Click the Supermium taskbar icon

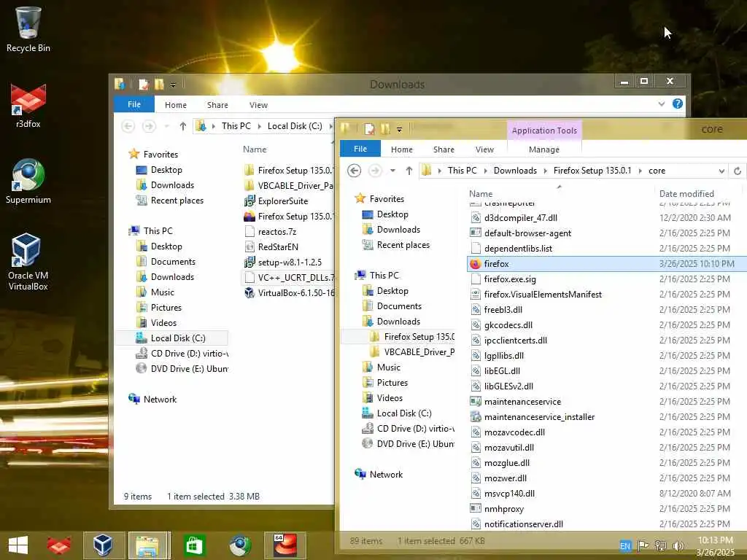pyautogui.click(x=239, y=545)
